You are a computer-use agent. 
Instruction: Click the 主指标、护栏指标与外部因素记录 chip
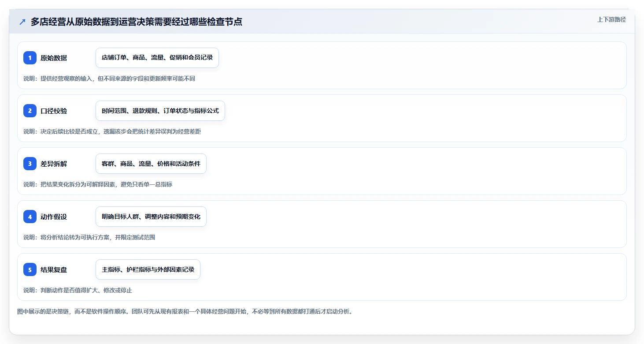point(148,269)
